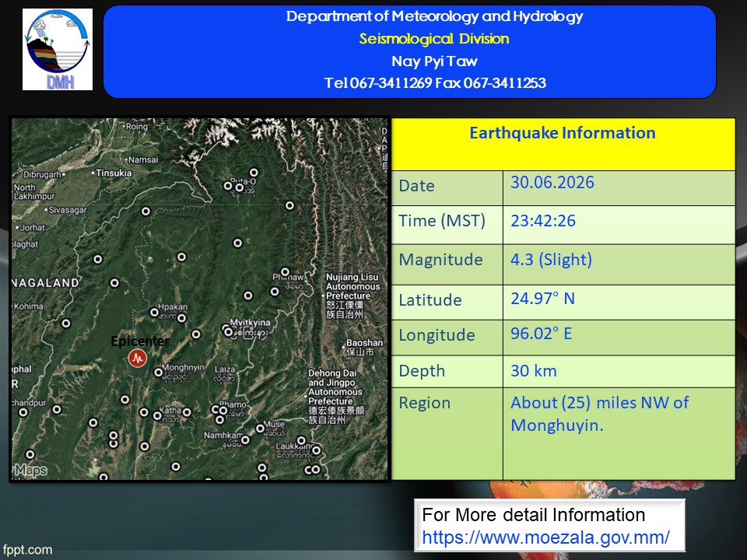
Task: Select the latitude value 24.97° N
Action: pyautogui.click(x=542, y=299)
